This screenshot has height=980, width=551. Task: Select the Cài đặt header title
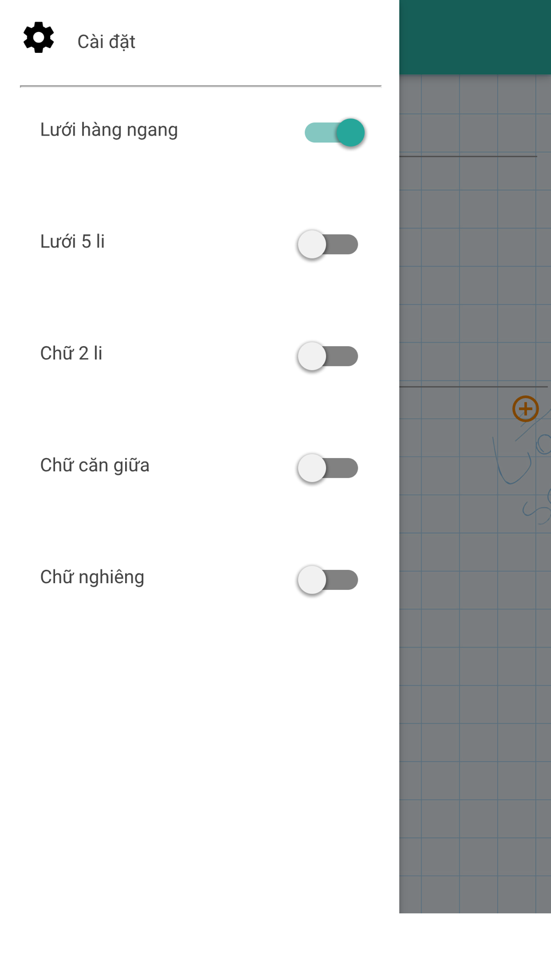pyautogui.click(x=106, y=42)
